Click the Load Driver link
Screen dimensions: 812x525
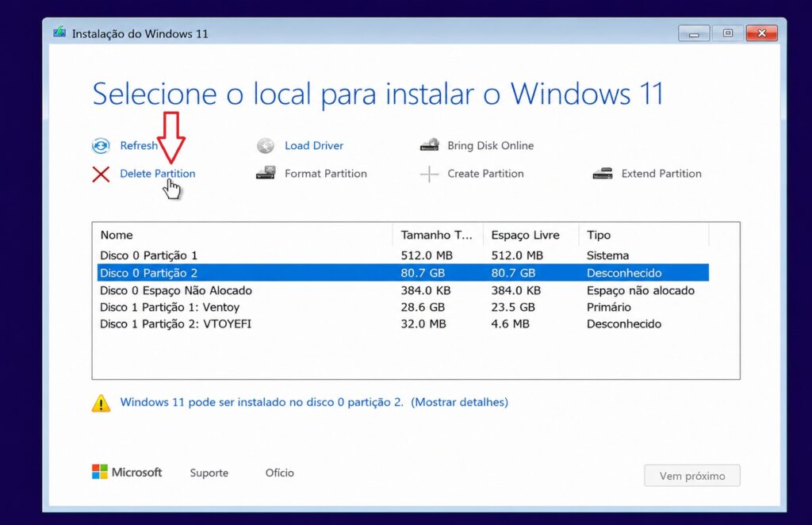[314, 145]
